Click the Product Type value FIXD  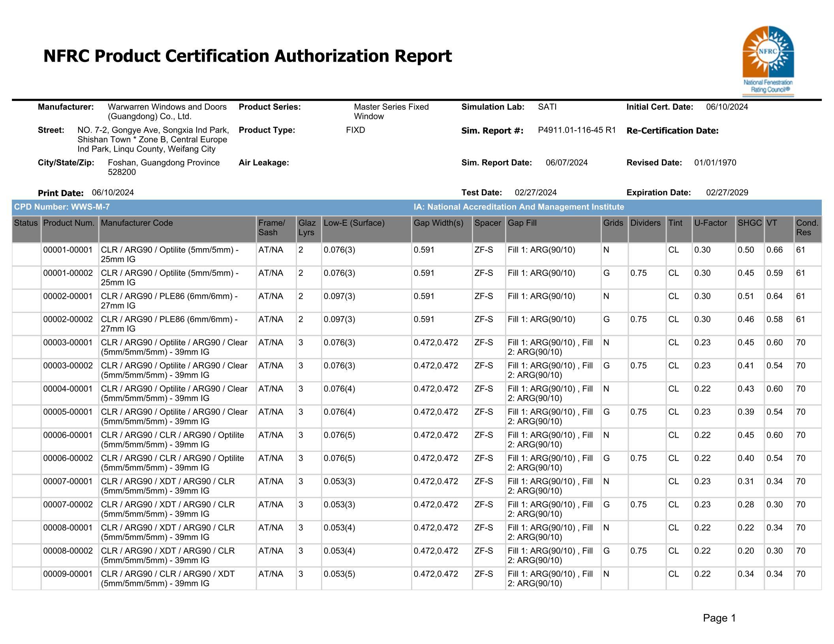click(355, 130)
